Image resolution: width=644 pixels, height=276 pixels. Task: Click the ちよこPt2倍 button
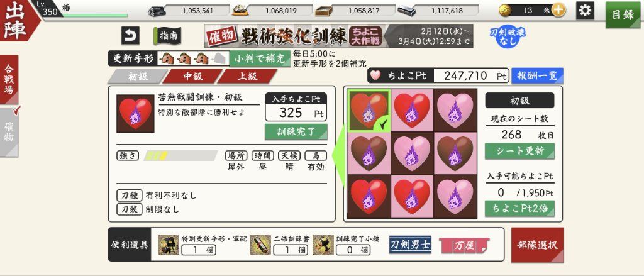(519, 208)
